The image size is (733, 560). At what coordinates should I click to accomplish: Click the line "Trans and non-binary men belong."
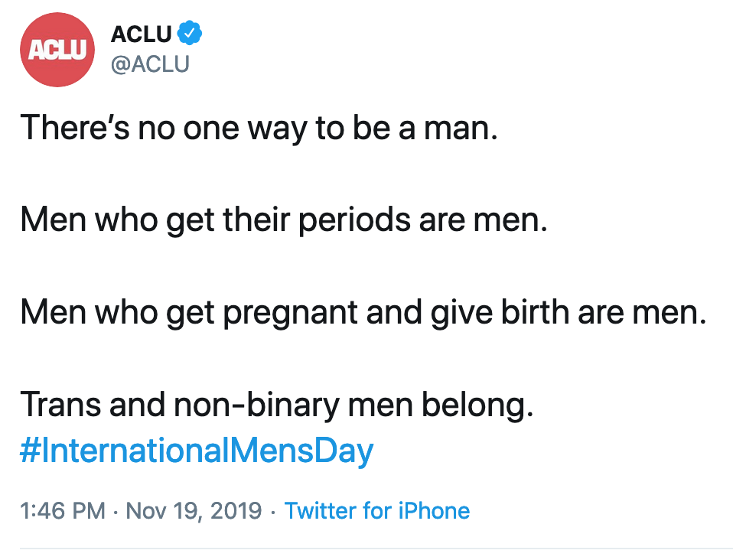click(276, 405)
